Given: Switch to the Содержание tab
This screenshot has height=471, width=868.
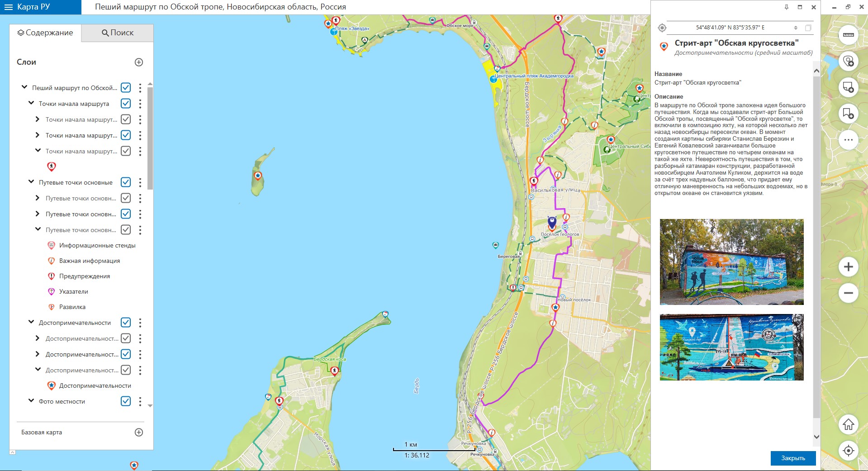Looking at the screenshot, I should (x=45, y=33).
